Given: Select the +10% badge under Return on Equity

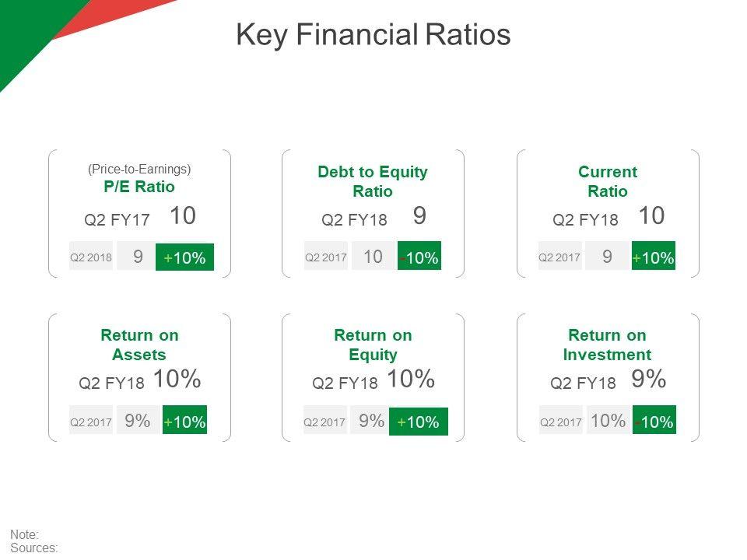Looking at the screenshot, I should tap(419, 422).
